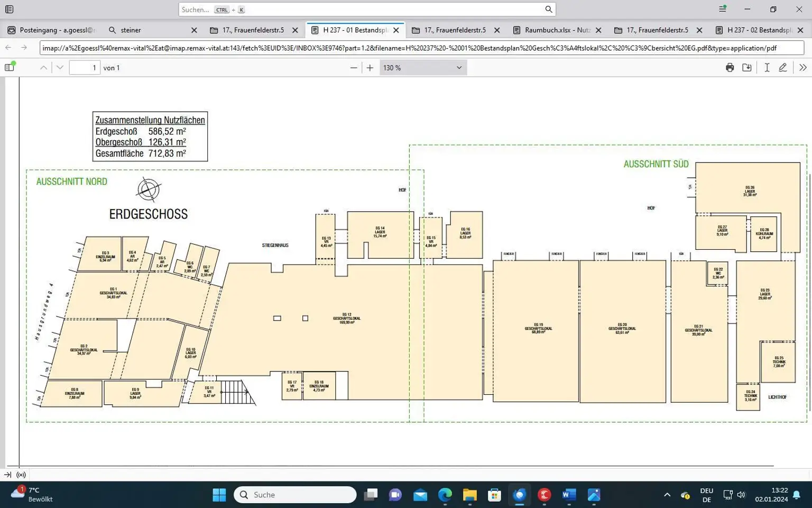The image size is (812, 508).
Task: Click the page number input box
Action: tap(85, 68)
